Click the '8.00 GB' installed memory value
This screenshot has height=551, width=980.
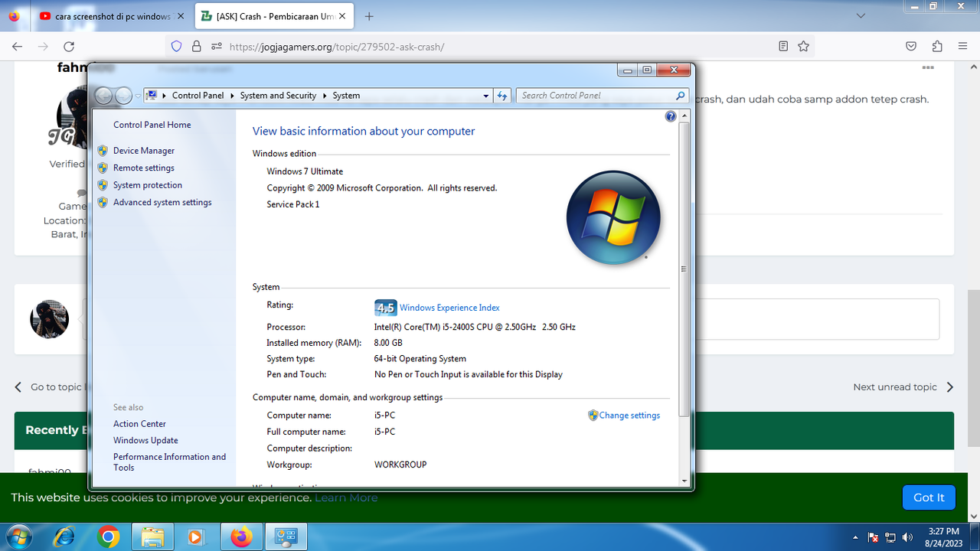[x=388, y=343]
